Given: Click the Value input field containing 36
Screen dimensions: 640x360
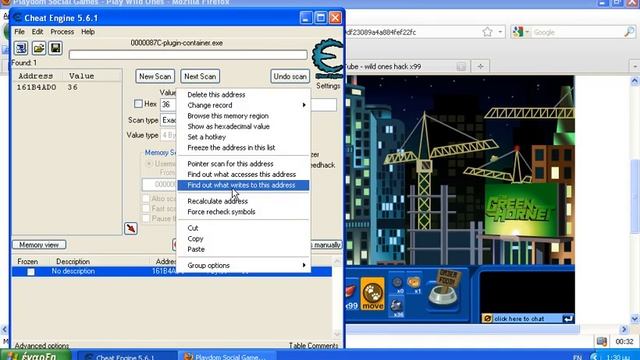Looking at the screenshot, I should [x=168, y=104].
